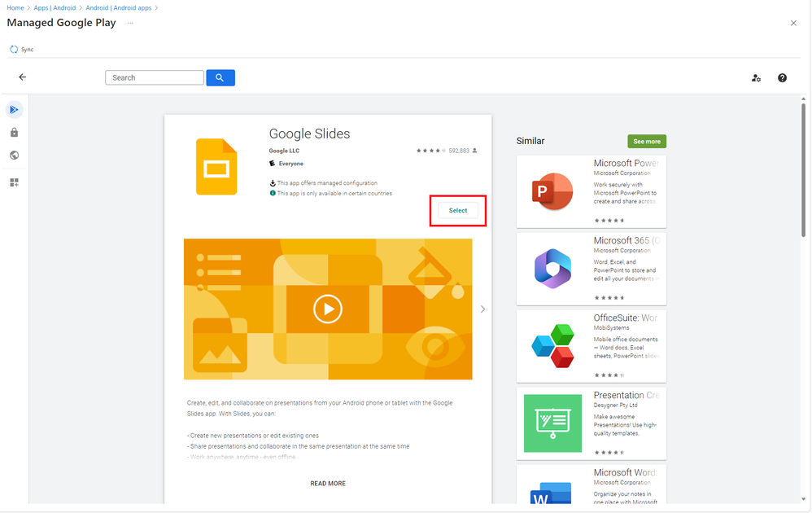Click the MobiSystems developer name
Screen dimensions: 812x513
coord(611,328)
